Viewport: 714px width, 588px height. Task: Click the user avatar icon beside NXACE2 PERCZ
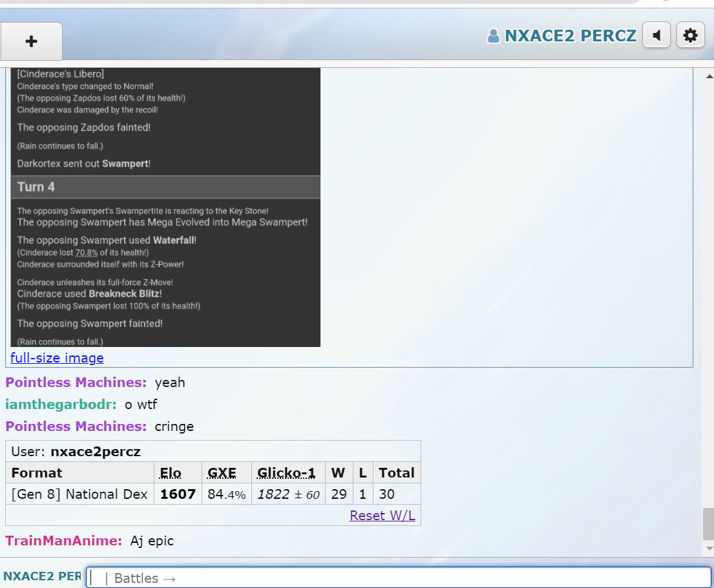(494, 36)
